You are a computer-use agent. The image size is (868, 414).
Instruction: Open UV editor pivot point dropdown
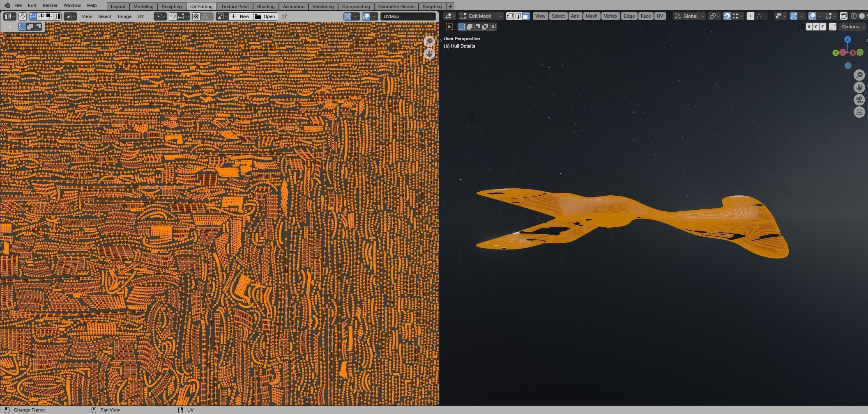(160, 16)
